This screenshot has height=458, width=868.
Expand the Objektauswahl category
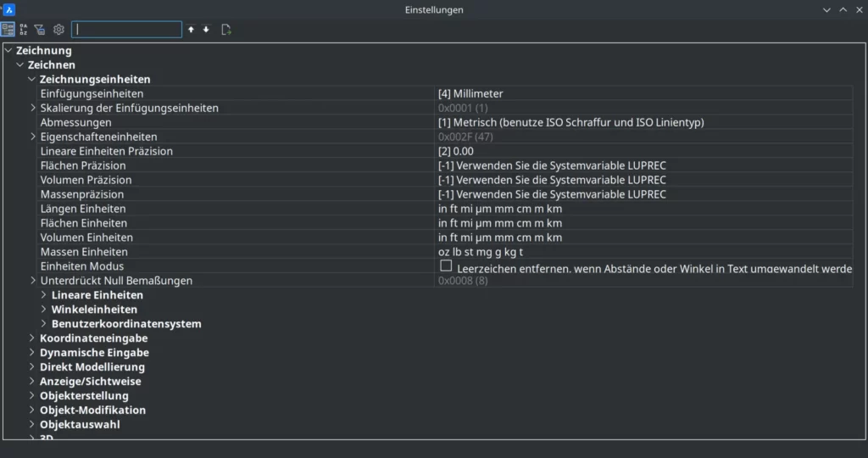coord(31,425)
